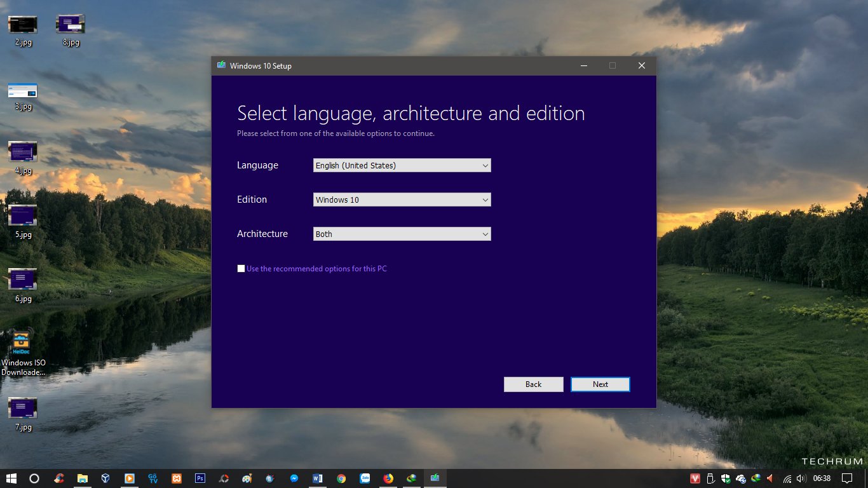
Task: Click the Next button
Action: (600, 384)
